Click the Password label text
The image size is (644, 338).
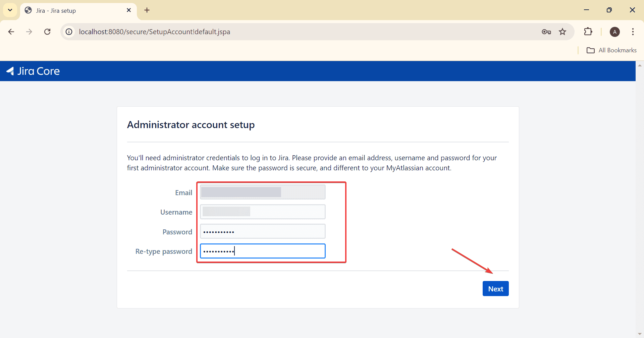pyautogui.click(x=177, y=232)
